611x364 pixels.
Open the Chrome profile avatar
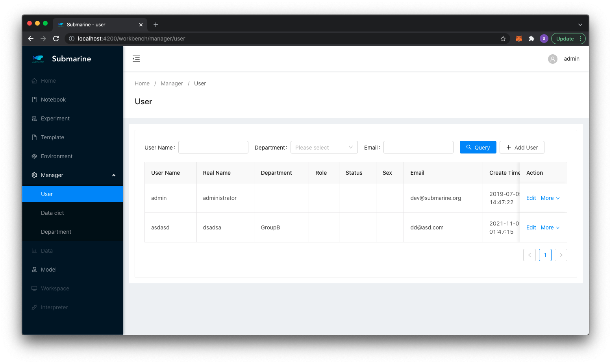click(544, 39)
